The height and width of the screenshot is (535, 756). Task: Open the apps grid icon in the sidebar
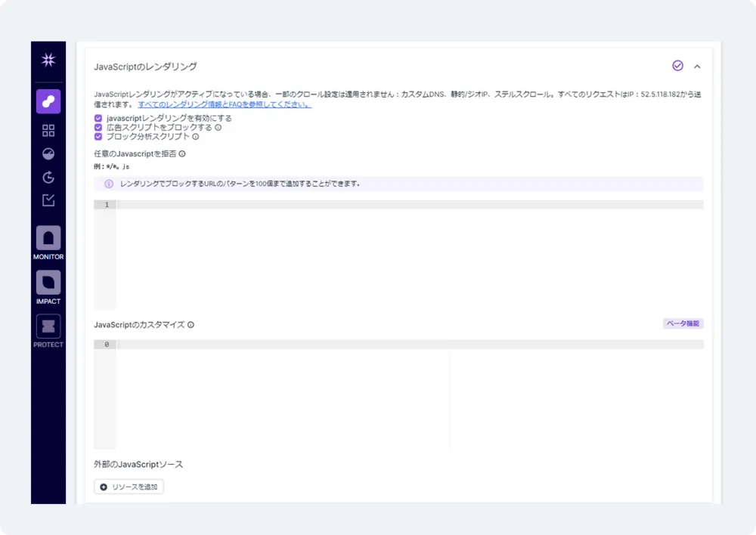48,130
